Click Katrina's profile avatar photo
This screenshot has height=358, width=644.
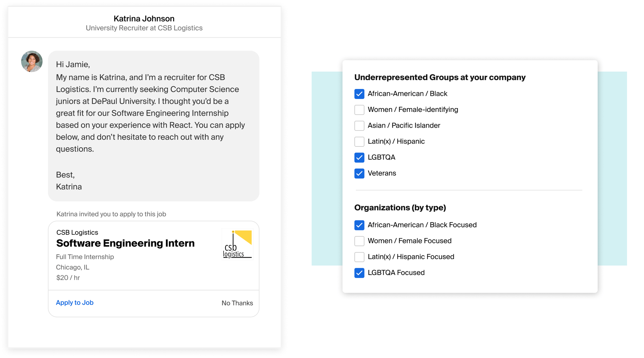pos(31,61)
